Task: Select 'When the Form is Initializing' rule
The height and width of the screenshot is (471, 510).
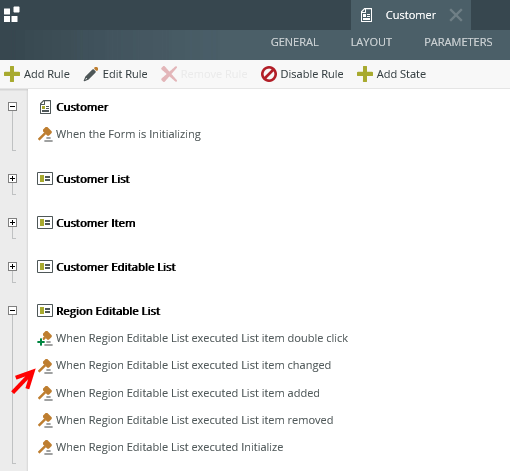Action: point(128,134)
